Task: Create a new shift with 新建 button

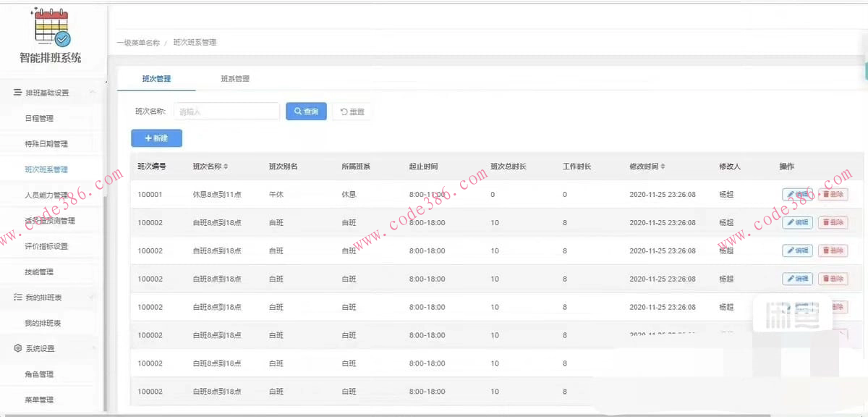Action: click(156, 138)
